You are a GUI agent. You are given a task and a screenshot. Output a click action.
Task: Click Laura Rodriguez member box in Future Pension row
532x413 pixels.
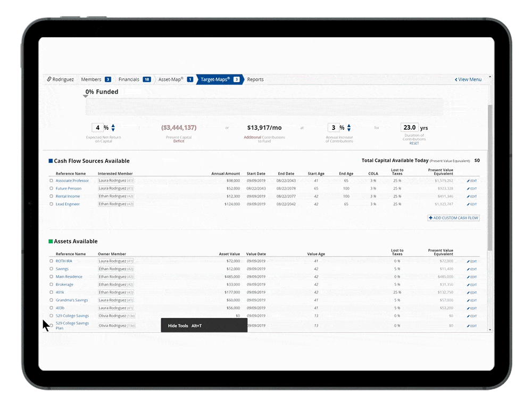116,188
